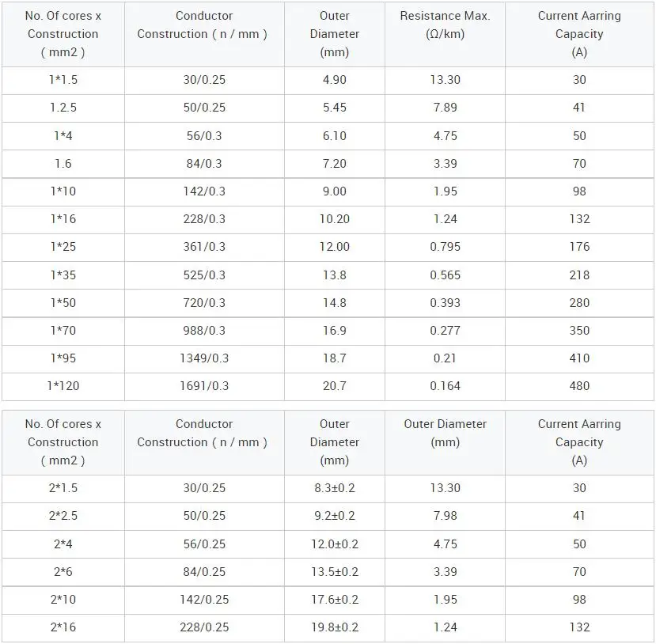Click the 1*25 row label
The width and height of the screenshot is (656, 644).
coord(63,247)
